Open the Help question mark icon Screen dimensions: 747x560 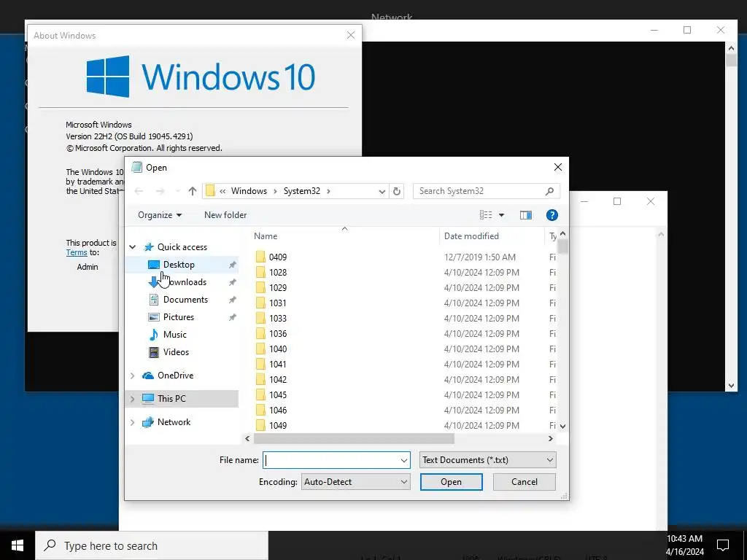551,215
